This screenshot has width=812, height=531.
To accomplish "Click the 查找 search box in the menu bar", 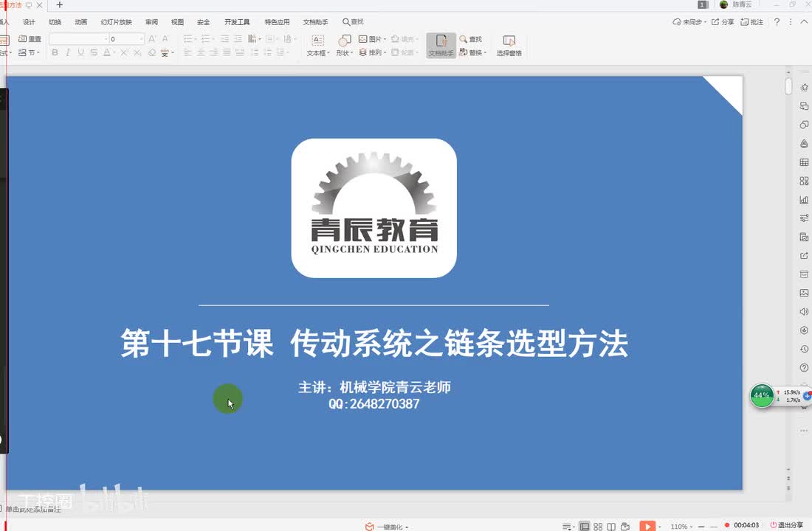I will (x=353, y=21).
